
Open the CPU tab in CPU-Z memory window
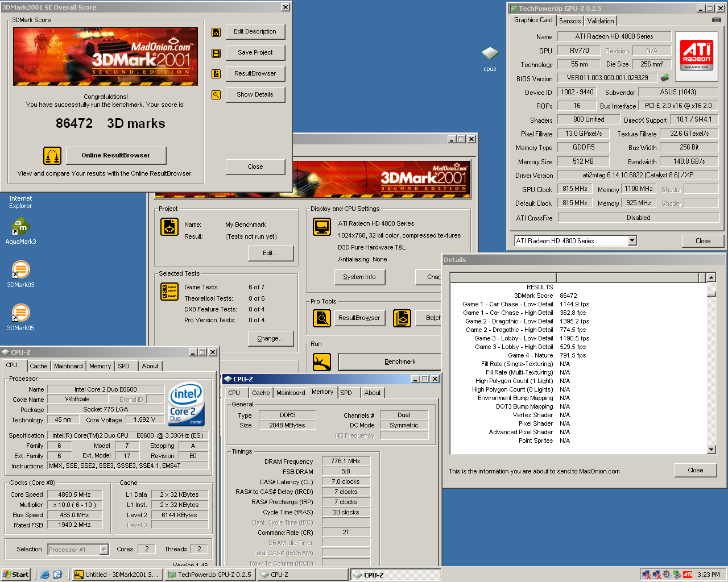click(x=234, y=393)
